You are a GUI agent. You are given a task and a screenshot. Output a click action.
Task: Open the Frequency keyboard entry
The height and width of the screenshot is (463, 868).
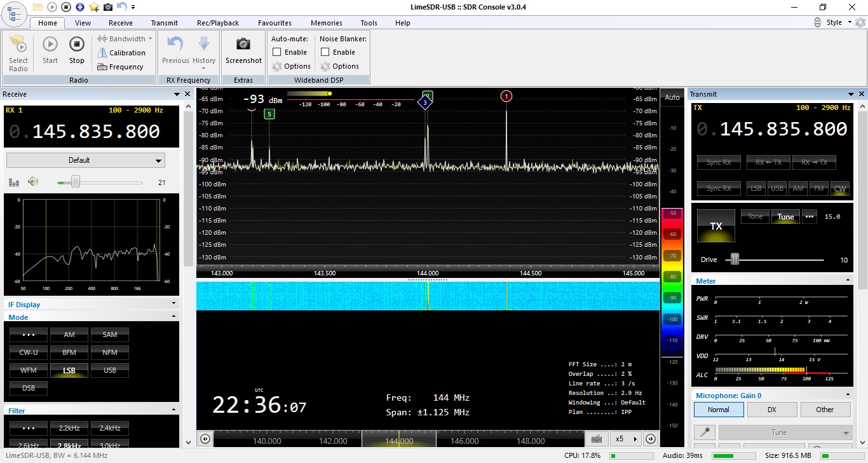click(120, 67)
